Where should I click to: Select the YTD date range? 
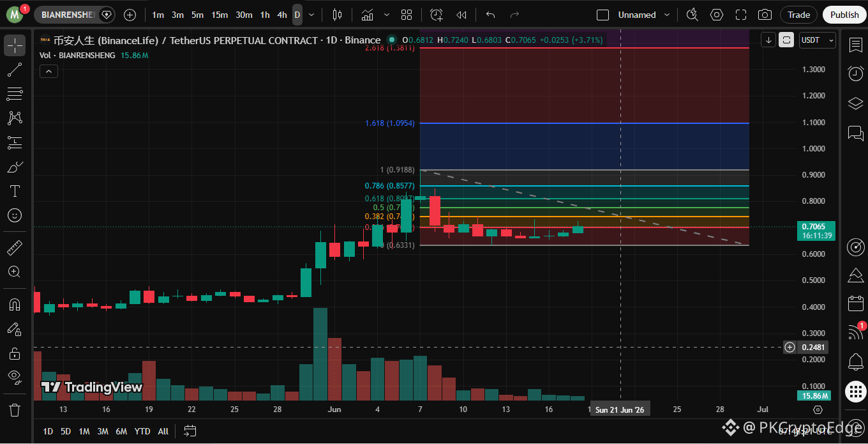(x=142, y=431)
